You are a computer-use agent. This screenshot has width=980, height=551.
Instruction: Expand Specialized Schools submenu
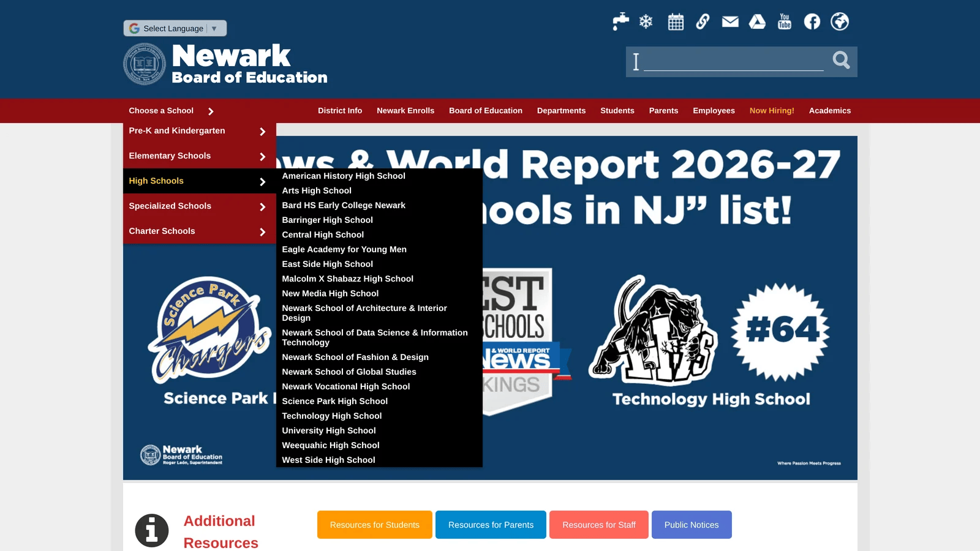(x=200, y=206)
